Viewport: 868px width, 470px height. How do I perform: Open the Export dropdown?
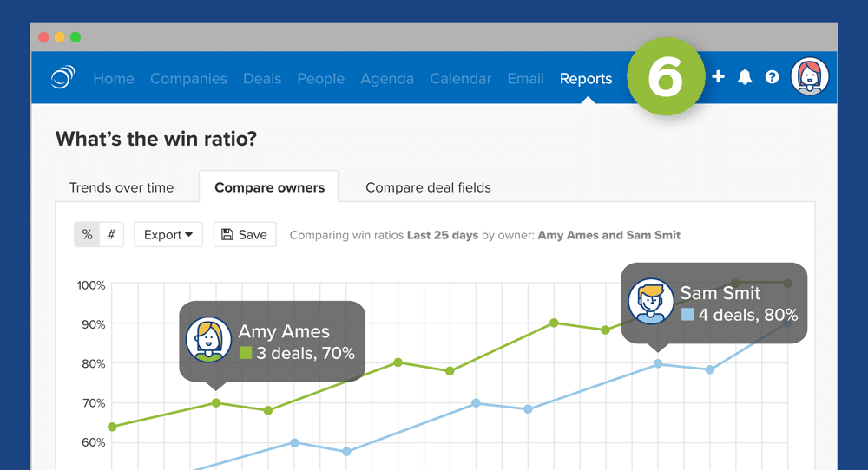pos(168,235)
